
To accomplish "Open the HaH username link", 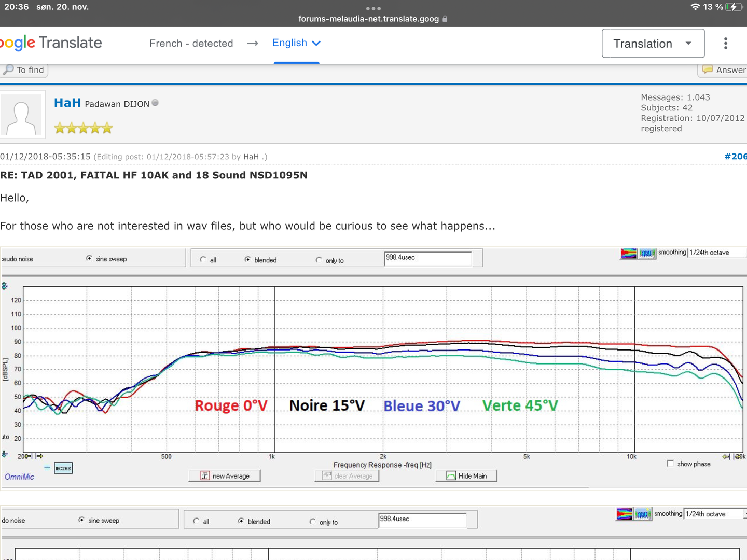I will (x=67, y=103).
